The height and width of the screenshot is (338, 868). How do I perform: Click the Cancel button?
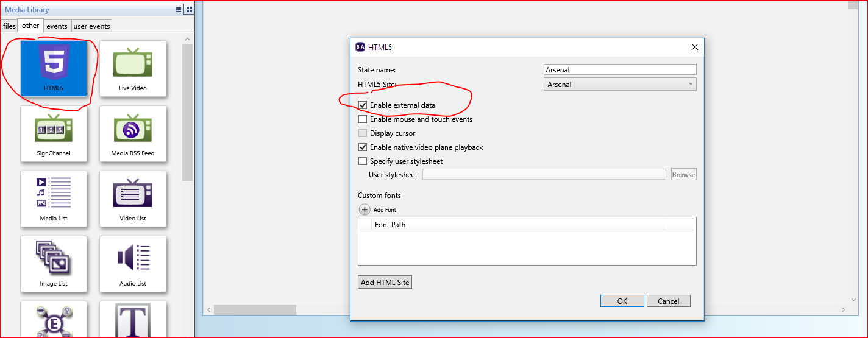[x=668, y=301]
